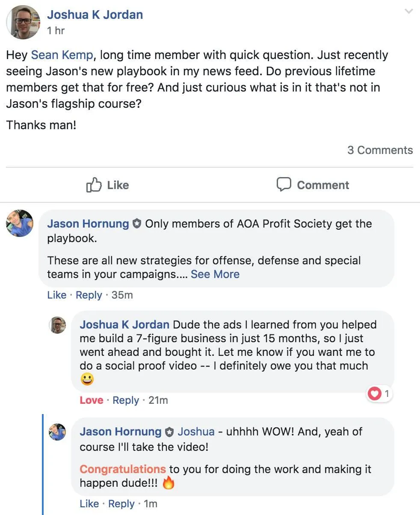This screenshot has height=515, width=420.
Task: Open the Sean Kemp profile mention
Action: click(62, 55)
